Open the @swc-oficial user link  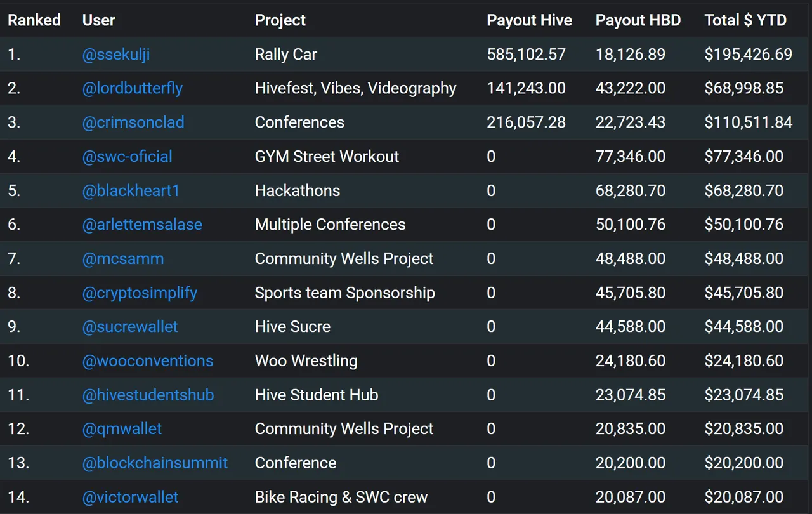tap(128, 157)
